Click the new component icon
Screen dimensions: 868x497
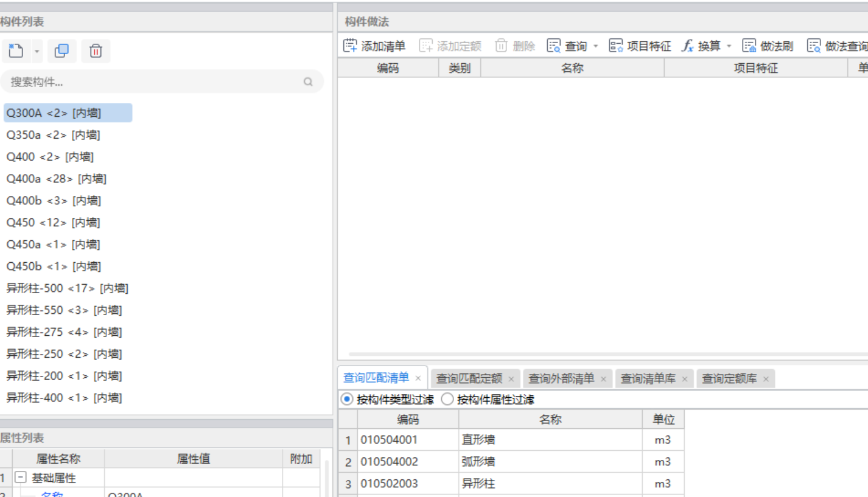click(x=16, y=51)
